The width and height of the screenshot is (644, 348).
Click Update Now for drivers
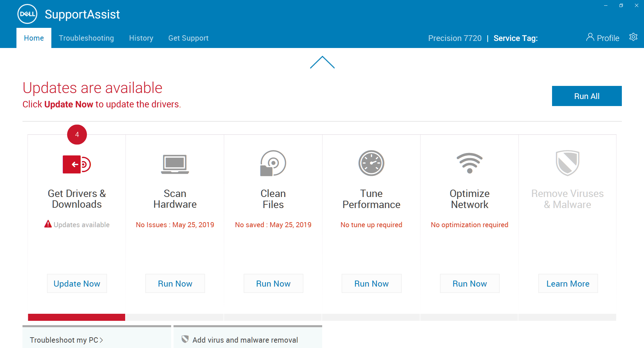tap(77, 284)
